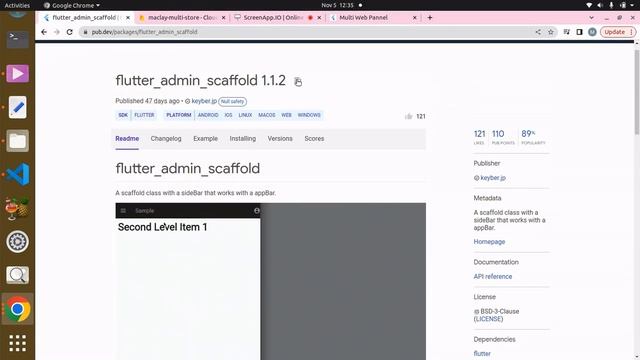The image size is (640, 360).
Task: Click the 121 likes score
Action: 479,137
